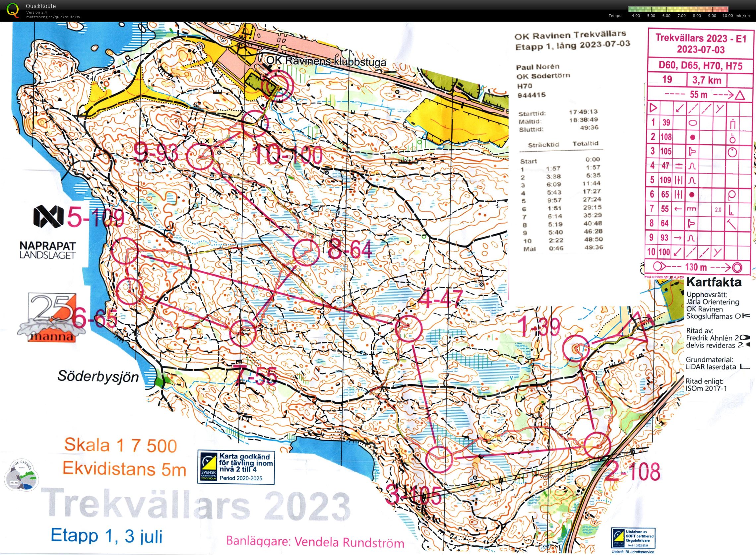Click the 7-55 control label
The width and height of the screenshot is (756, 555).
coord(256,375)
